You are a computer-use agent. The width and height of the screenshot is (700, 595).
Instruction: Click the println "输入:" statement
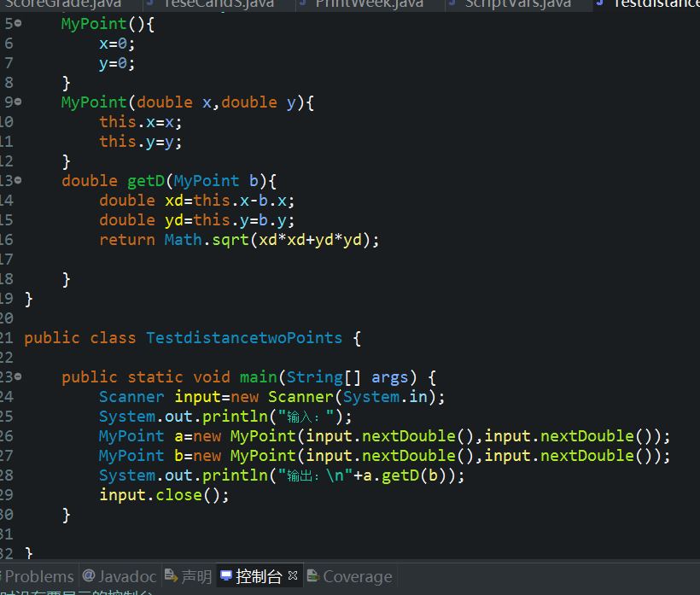(x=225, y=417)
